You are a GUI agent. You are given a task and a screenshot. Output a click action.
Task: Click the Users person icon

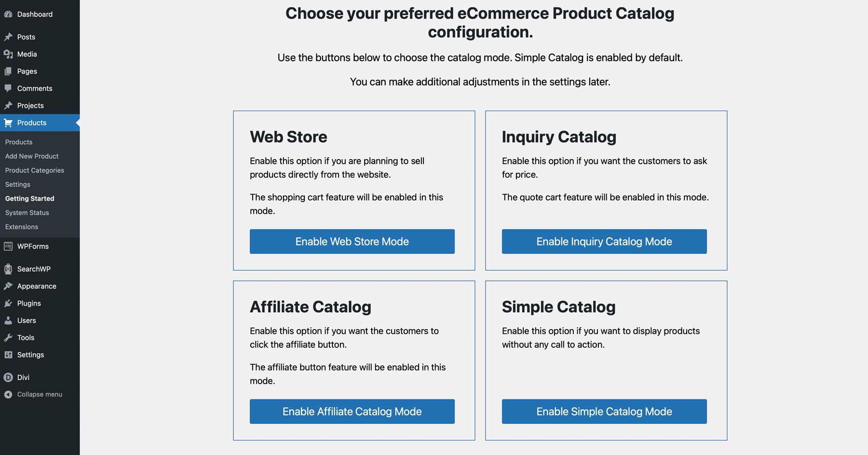(x=8, y=320)
